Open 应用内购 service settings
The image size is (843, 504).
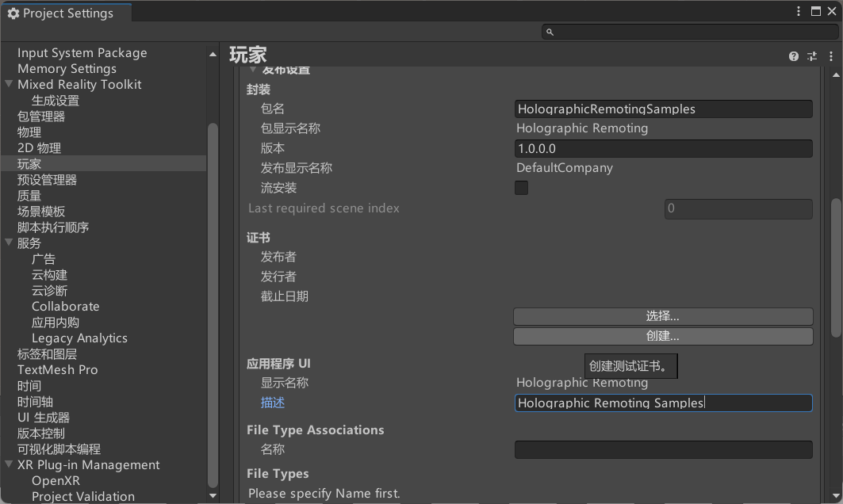coord(56,323)
